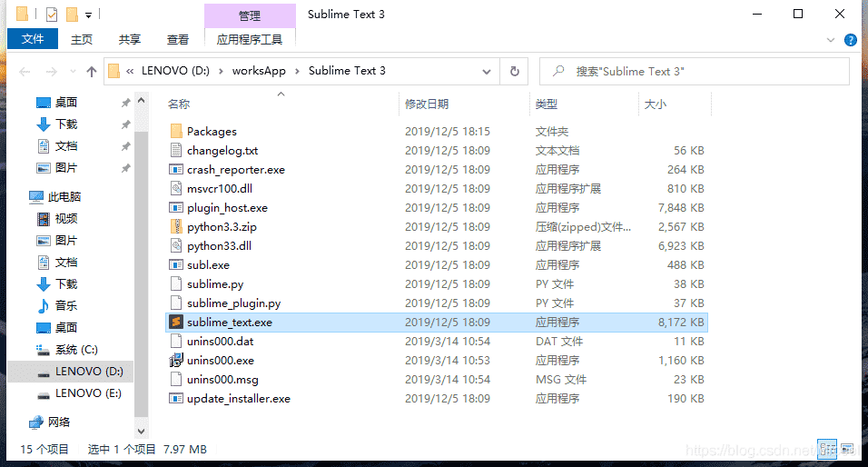
Task: Open the 应用程序工具 ribbon tab
Action: pyautogui.click(x=250, y=39)
